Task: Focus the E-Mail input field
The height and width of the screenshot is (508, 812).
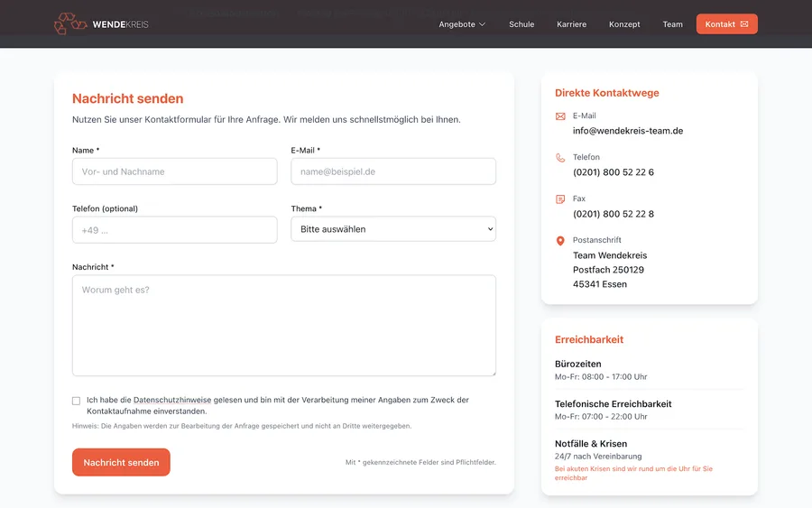Action: 393,171
